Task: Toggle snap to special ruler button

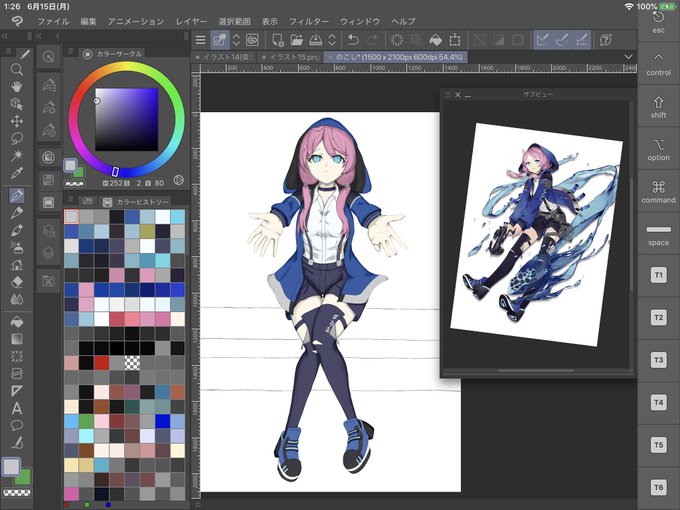Action: (562, 40)
